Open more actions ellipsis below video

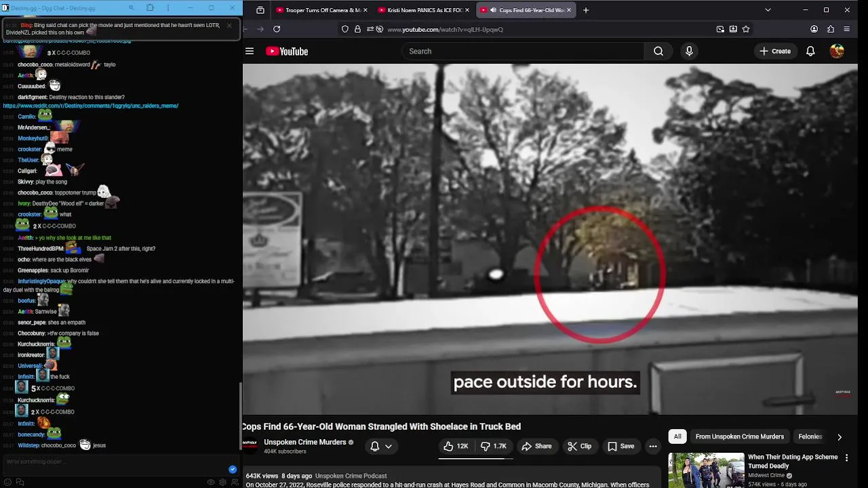(653, 446)
